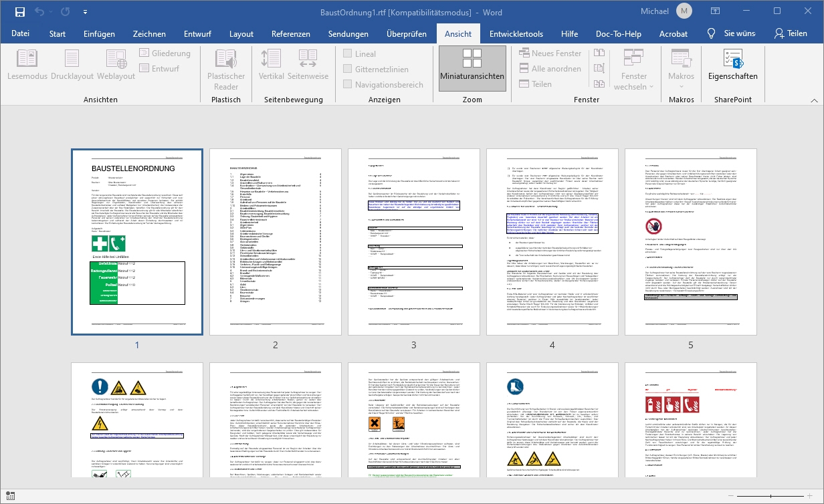
Task: Select the second-row thumbnail with fire extinguisher signs
Action: coord(691,420)
